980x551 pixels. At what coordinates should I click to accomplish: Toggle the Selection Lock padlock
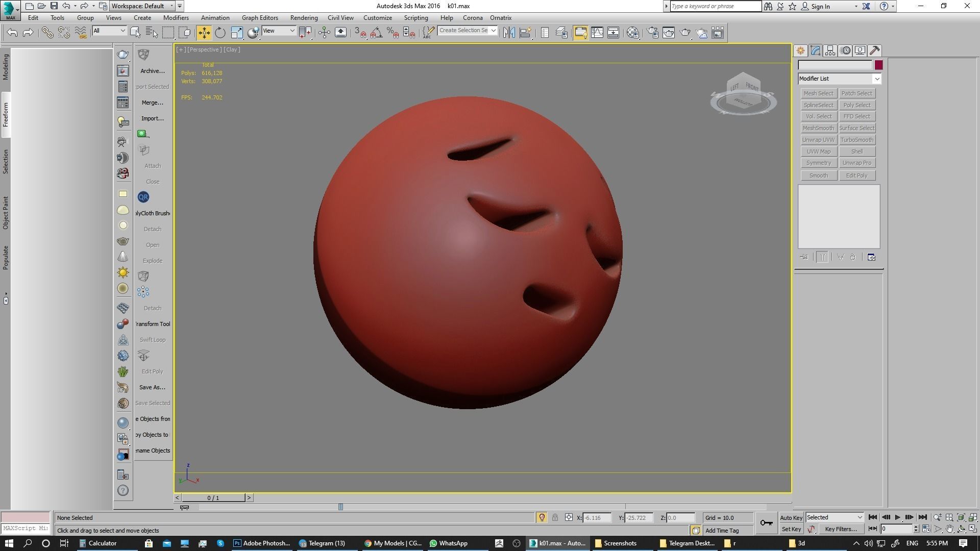click(555, 517)
